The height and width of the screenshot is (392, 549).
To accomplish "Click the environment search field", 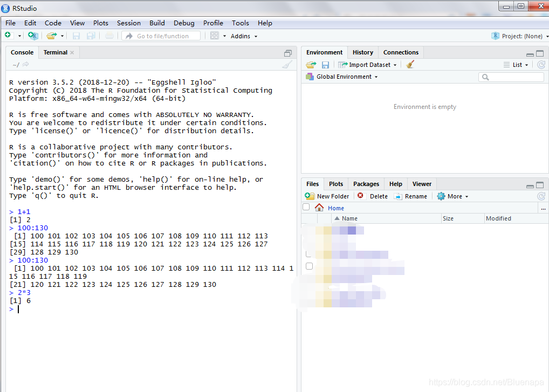I will 511,77.
